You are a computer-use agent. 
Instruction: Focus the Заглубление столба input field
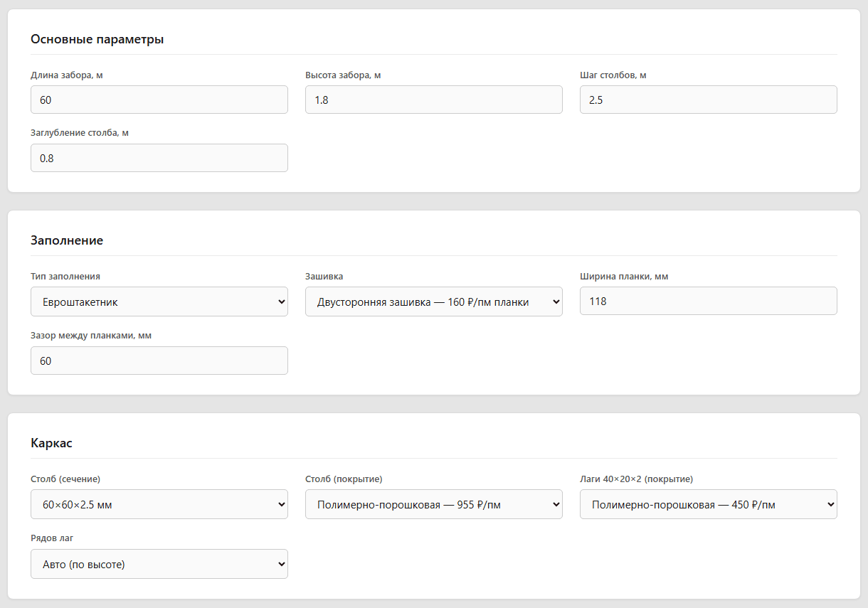click(159, 158)
